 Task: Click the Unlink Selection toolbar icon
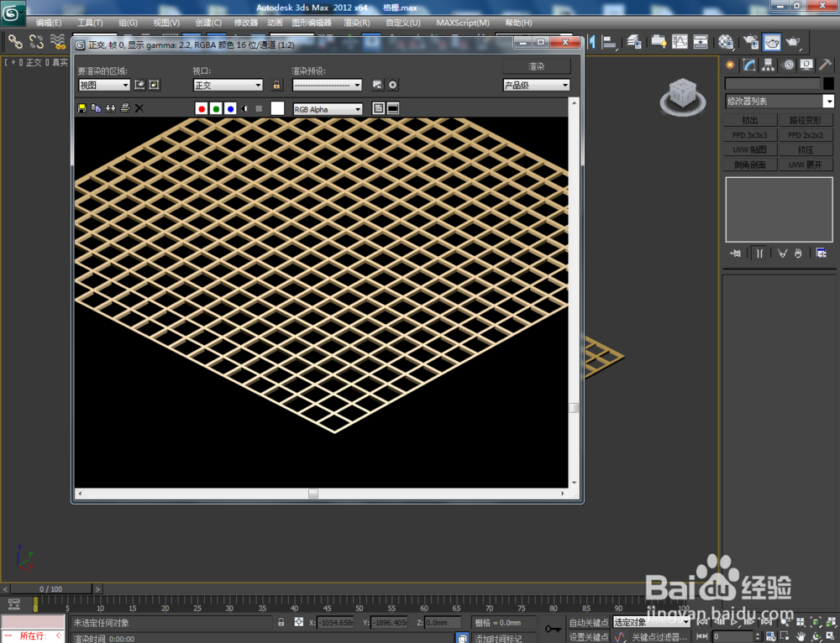(x=36, y=42)
